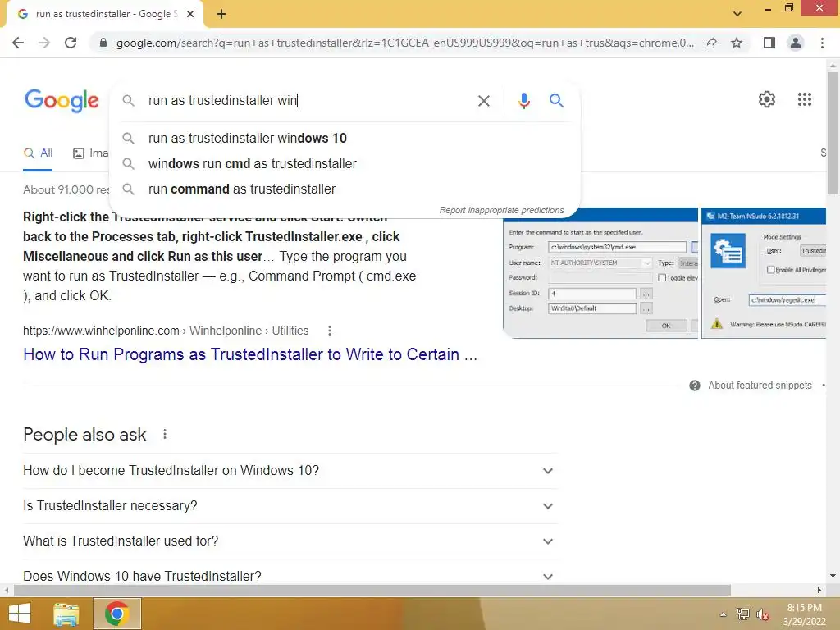Pick suggestion 'run as trustedinstaller windows 10'
Viewport: 840px width, 630px height.
pyautogui.click(x=345, y=138)
